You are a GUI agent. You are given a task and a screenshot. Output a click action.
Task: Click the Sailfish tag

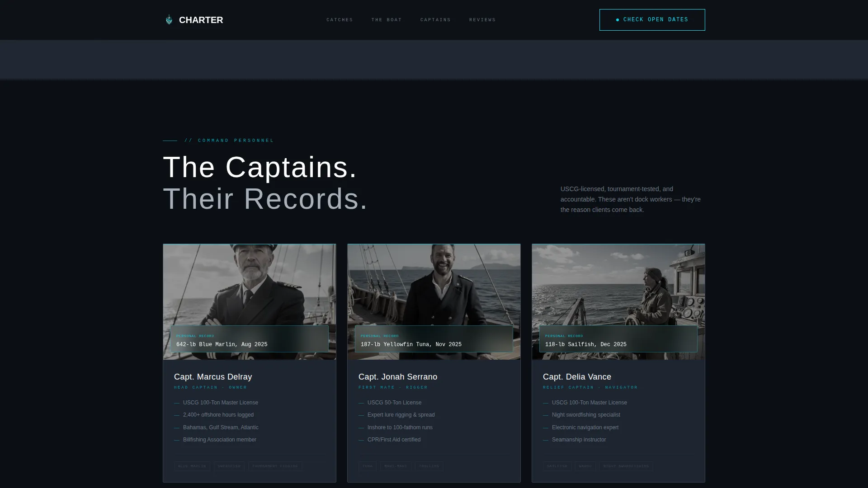pos(557,466)
